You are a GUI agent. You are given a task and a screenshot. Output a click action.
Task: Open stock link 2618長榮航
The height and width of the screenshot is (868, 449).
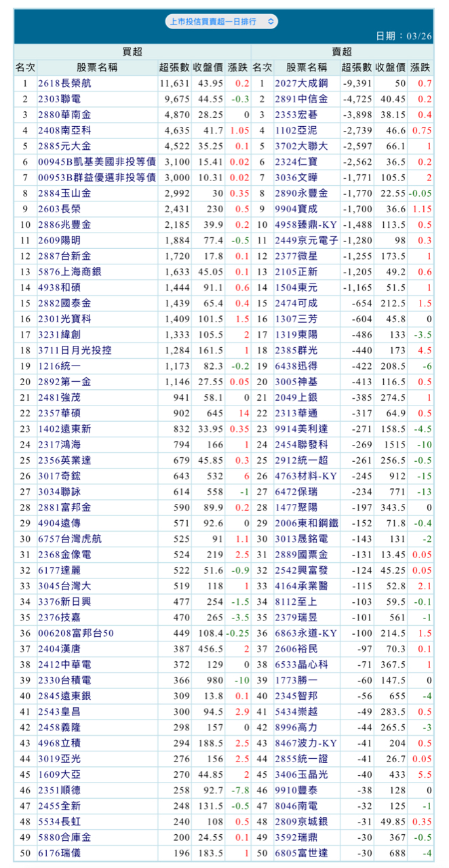click(x=64, y=83)
